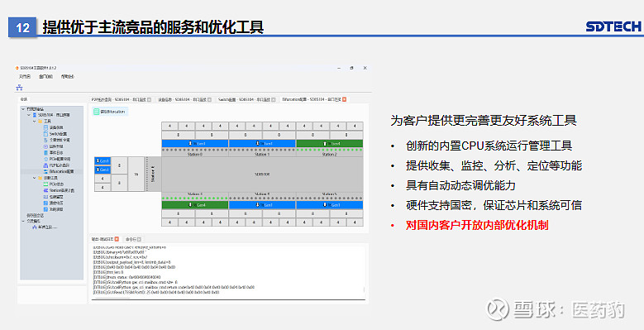Close the P2P拓扑查询 tab

coord(149,99)
